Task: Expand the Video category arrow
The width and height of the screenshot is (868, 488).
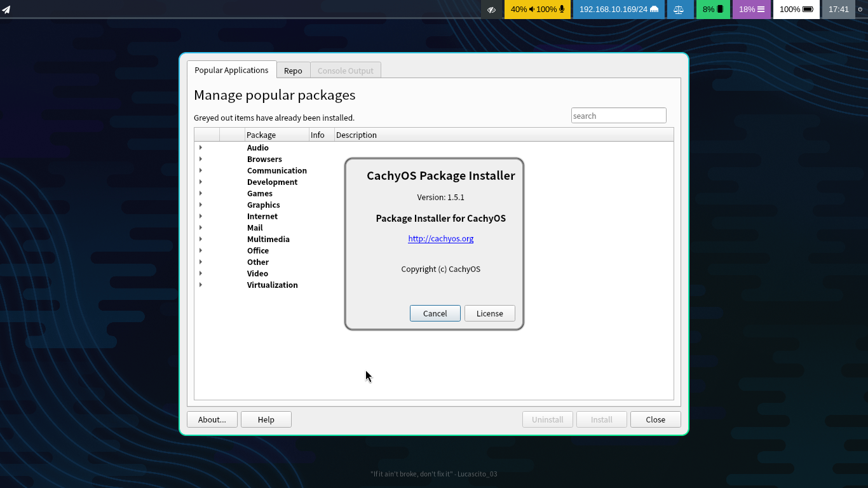Action: click(x=201, y=273)
